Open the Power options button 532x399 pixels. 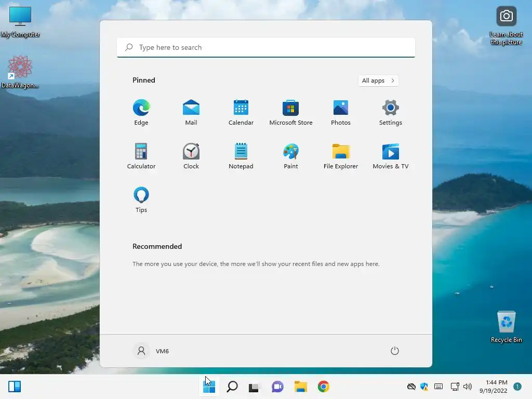click(x=395, y=351)
